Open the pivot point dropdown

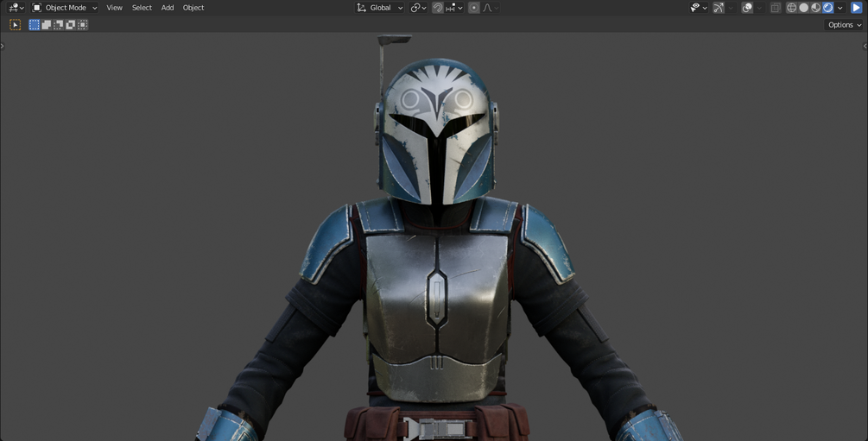pyautogui.click(x=418, y=8)
